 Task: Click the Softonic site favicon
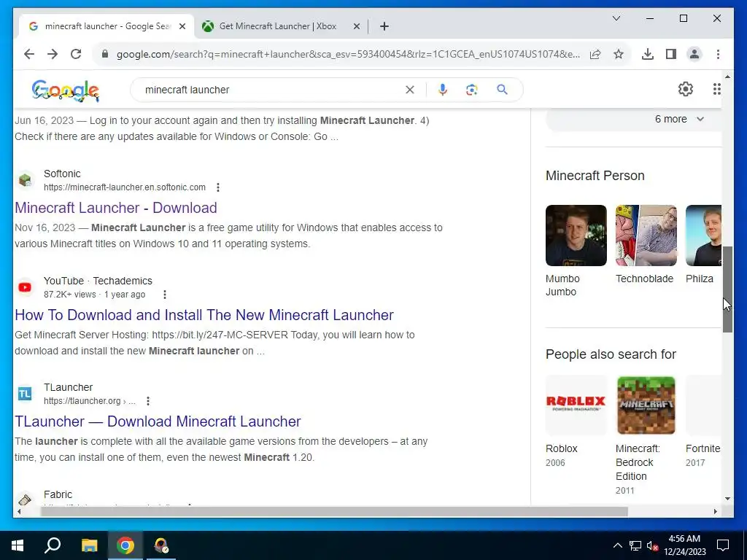[25, 180]
